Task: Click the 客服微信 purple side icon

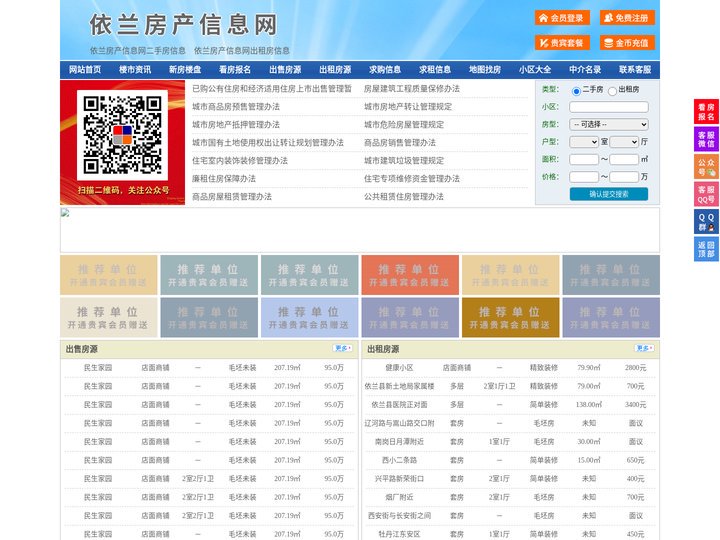Action: pyautogui.click(x=706, y=139)
